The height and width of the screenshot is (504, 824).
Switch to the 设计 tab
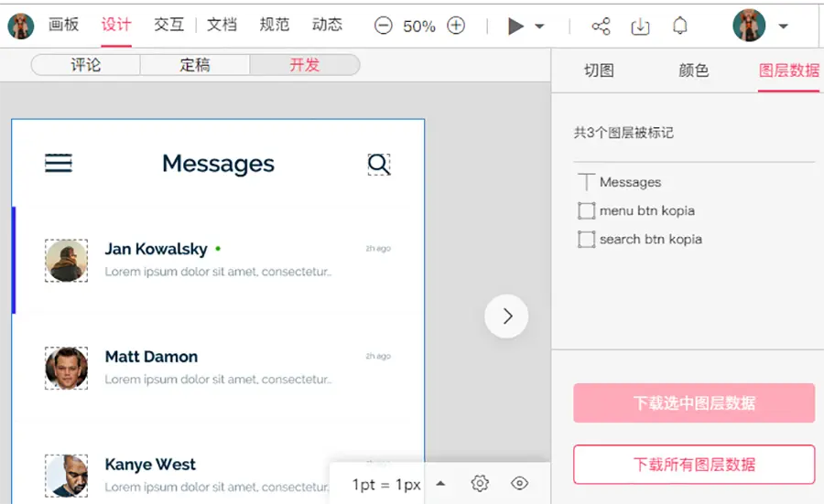(116, 25)
